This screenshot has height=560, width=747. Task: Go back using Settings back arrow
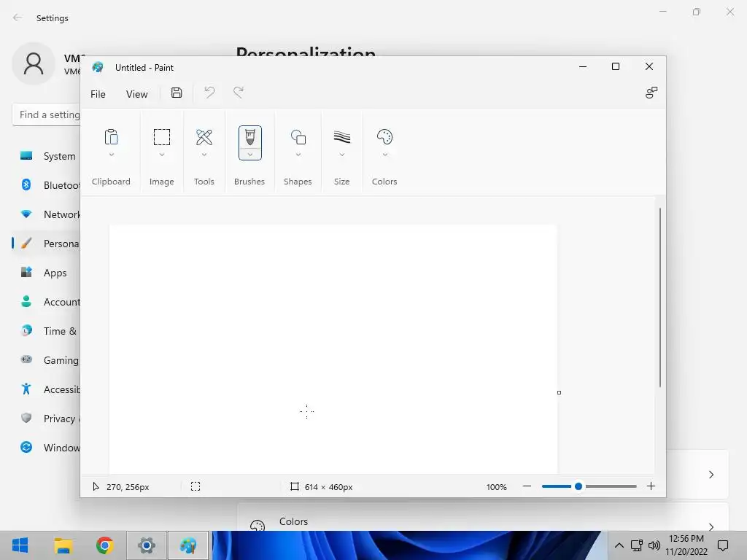click(18, 17)
